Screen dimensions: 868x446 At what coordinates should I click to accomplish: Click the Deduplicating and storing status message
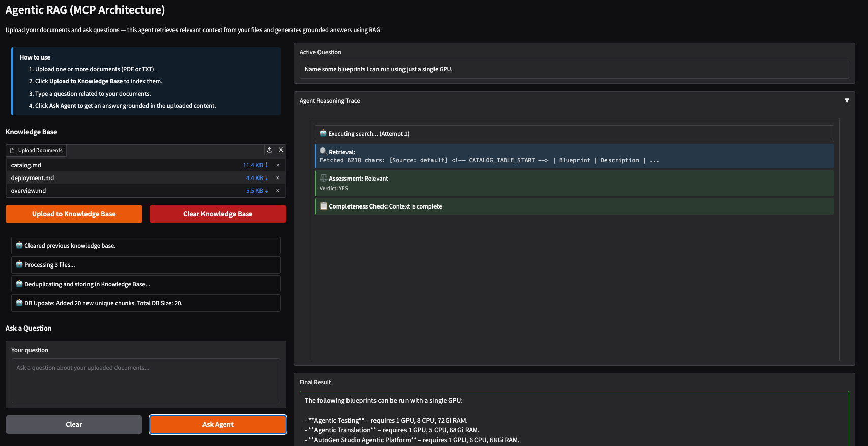pyautogui.click(x=146, y=284)
